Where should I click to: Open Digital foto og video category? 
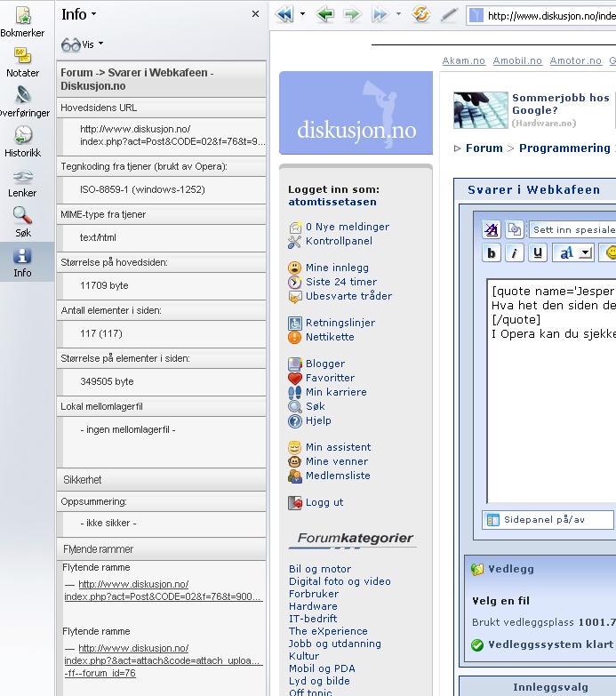tap(340, 581)
